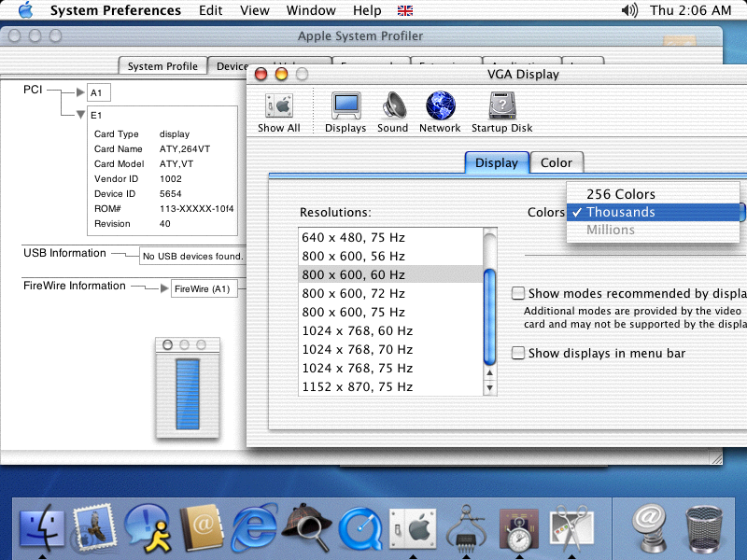Click the FireWire (A1) entry box
747x560 pixels.
[204, 288]
